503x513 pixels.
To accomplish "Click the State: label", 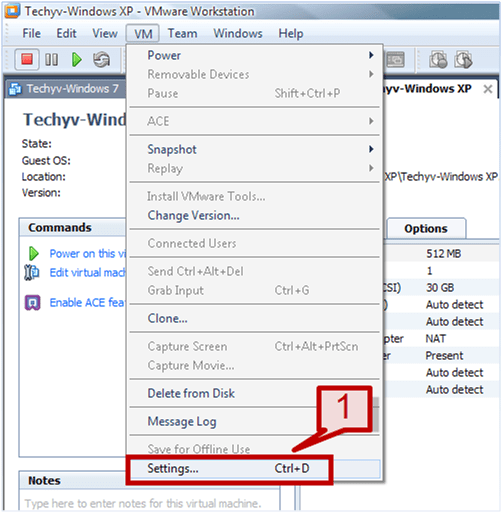I will pos(37,144).
